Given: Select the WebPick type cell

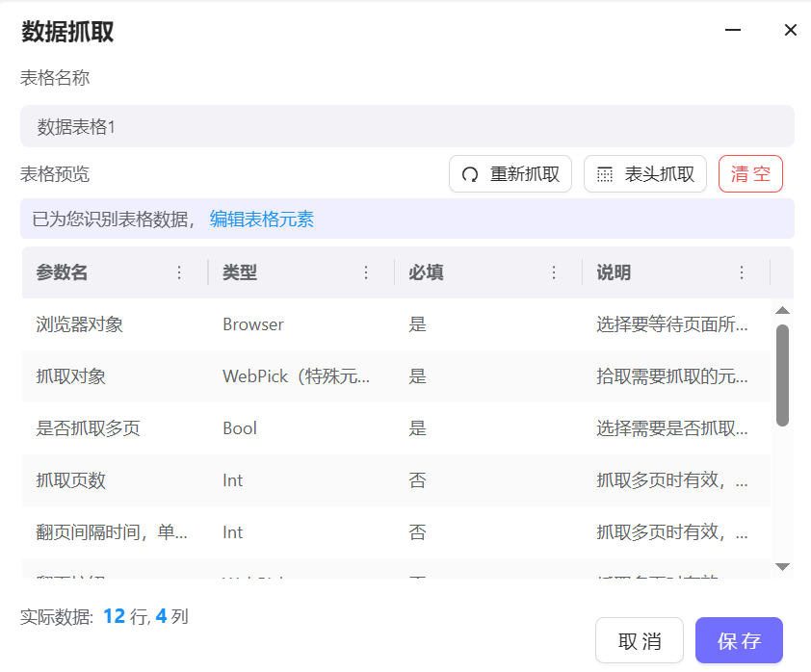Looking at the screenshot, I should [x=296, y=376].
